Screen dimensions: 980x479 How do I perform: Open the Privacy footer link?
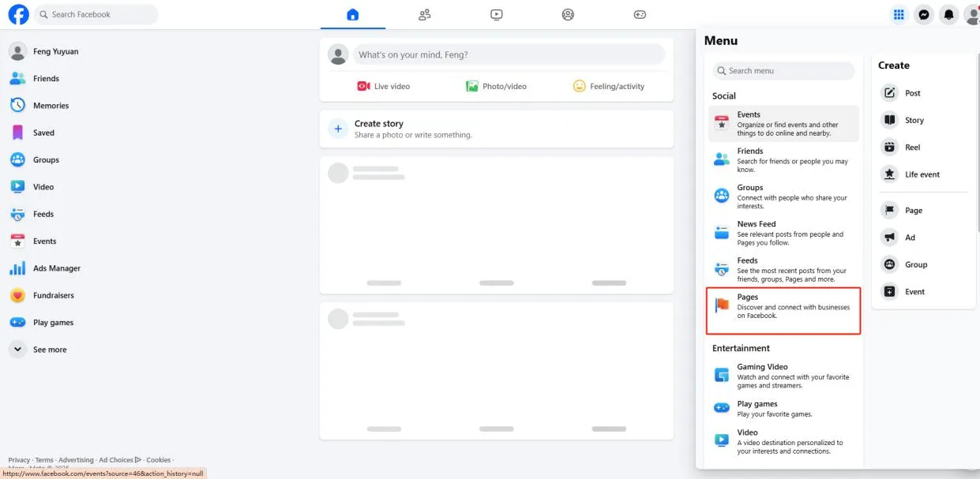pos(19,460)
